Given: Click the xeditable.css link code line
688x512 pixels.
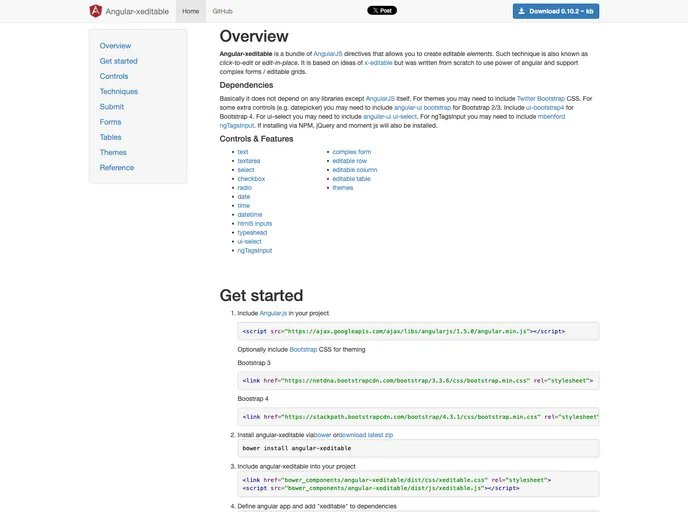Looking at the screenshot, I should (397, 480).
